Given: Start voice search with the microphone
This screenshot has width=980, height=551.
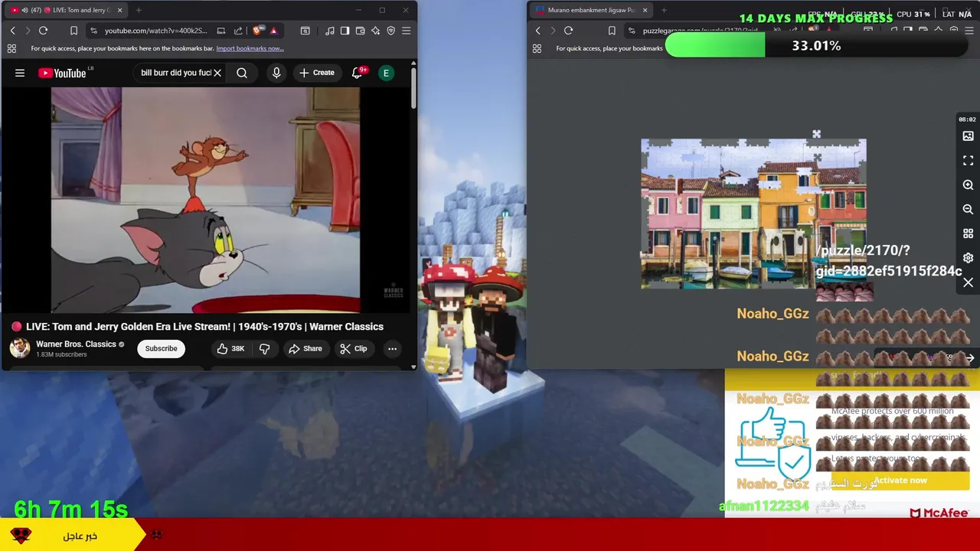Looking at the screenshot, I should point(276,73).
